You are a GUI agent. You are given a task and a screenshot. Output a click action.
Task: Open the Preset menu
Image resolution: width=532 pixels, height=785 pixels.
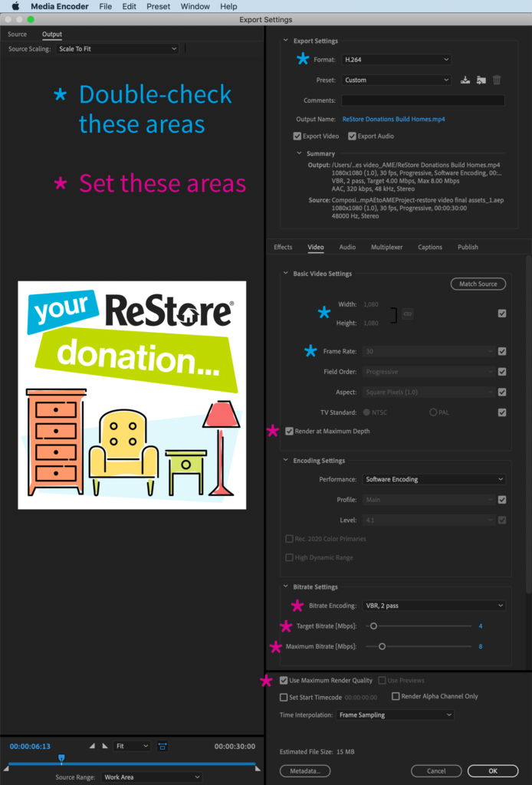[x=158, y=6]
